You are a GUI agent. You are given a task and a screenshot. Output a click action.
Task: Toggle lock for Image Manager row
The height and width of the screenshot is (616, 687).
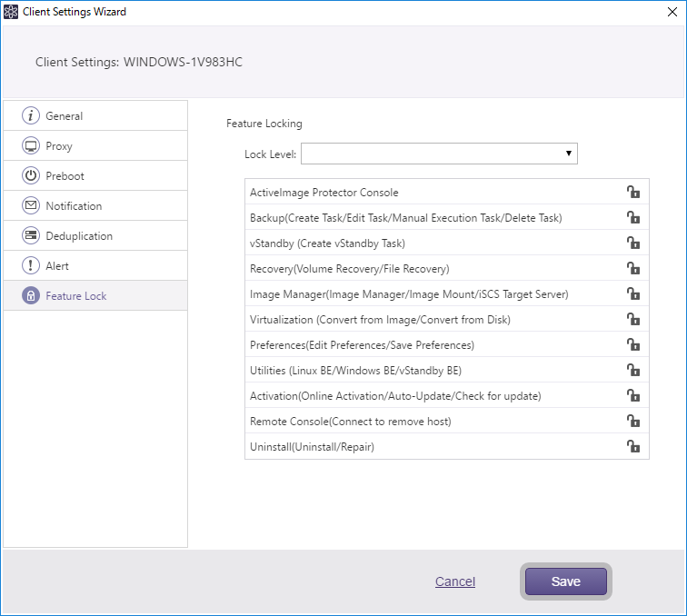click(x=633, y=293)
